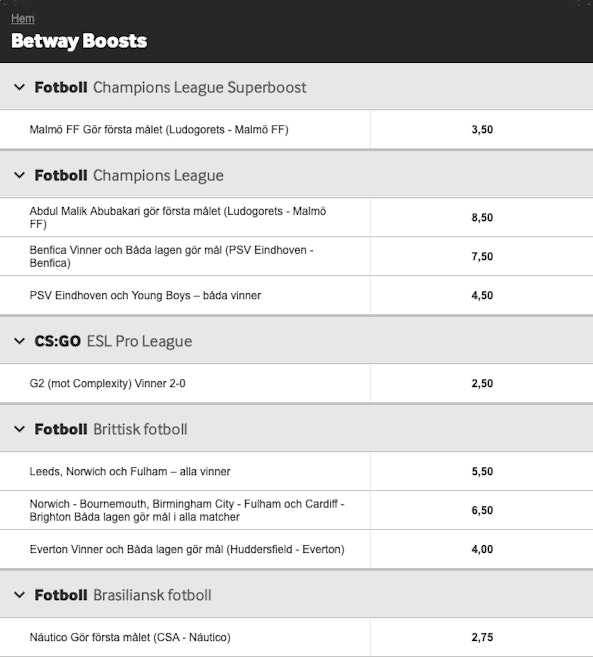Click the PSV Eindhoven och Young Boys bet text

coord(145,295)
